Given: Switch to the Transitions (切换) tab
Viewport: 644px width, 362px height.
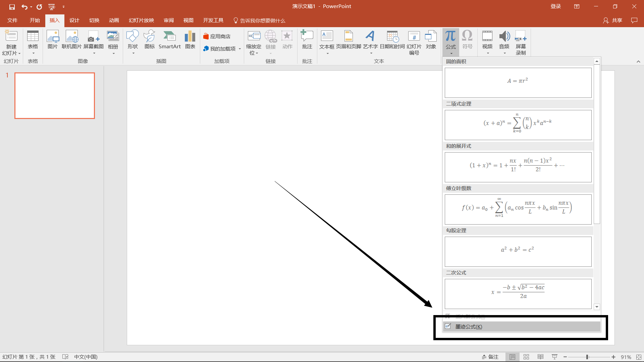Looking at the screenshot, I should (94, 20).
